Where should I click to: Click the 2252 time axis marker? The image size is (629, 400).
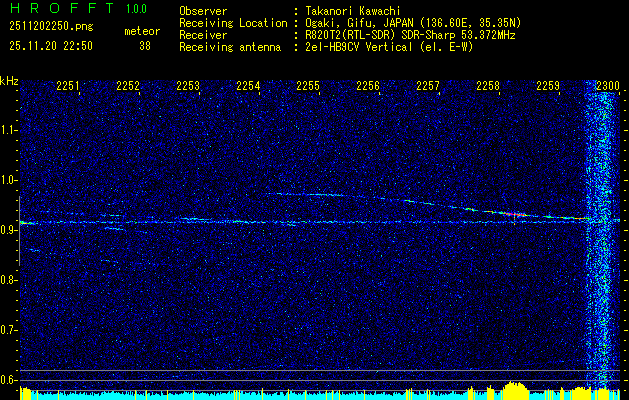(x=128, y=85)
